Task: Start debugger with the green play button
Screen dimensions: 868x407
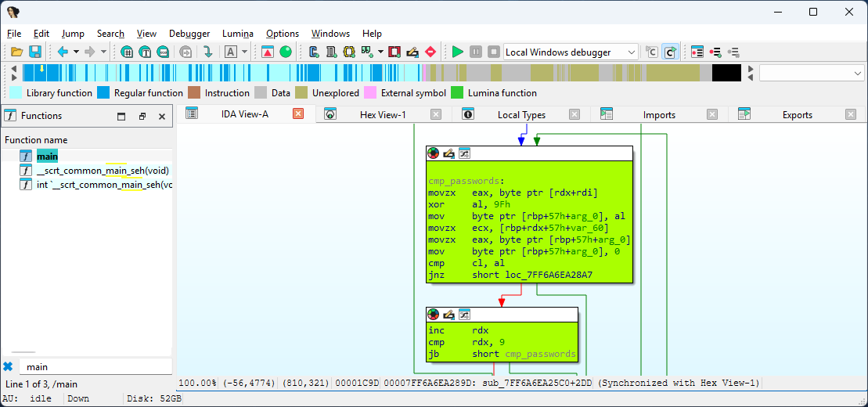Action: pyautogui.click(x=458, y=52)
